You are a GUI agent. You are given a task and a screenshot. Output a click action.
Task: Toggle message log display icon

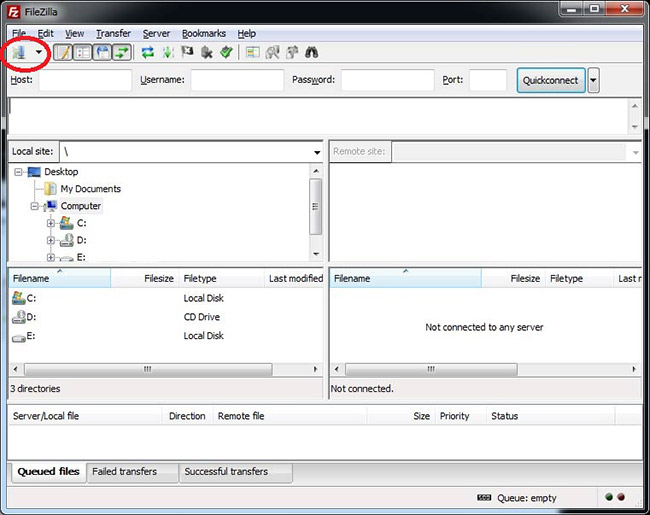coord(63,53)
